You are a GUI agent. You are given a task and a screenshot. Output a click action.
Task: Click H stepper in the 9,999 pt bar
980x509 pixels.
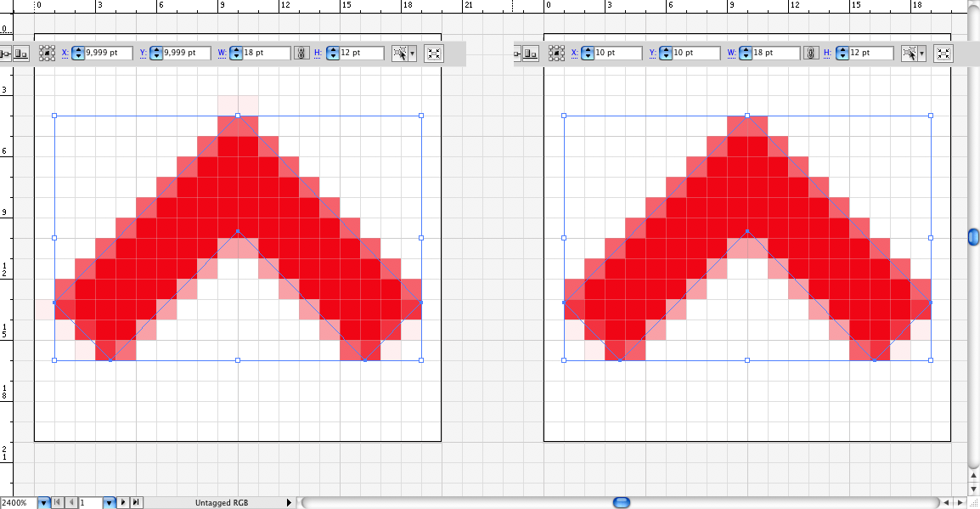333,54
